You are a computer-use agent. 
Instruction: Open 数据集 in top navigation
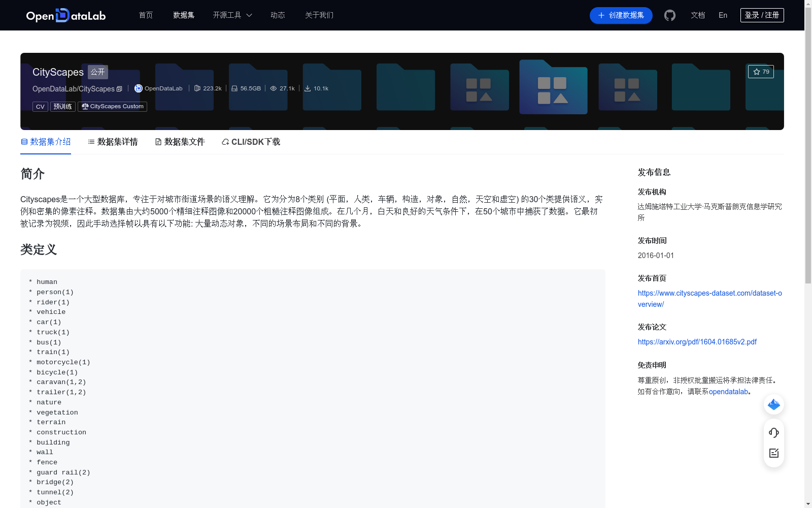(184, 15)
